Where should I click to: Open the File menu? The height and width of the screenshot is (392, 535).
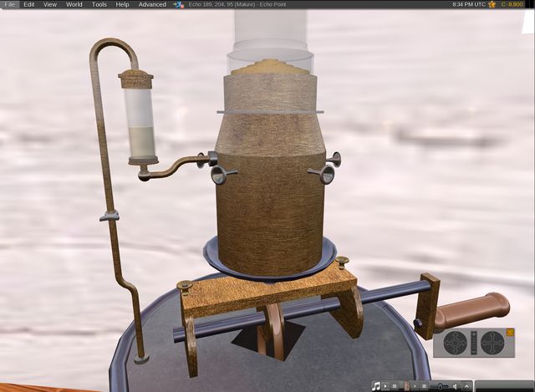[x=8, y=4]
